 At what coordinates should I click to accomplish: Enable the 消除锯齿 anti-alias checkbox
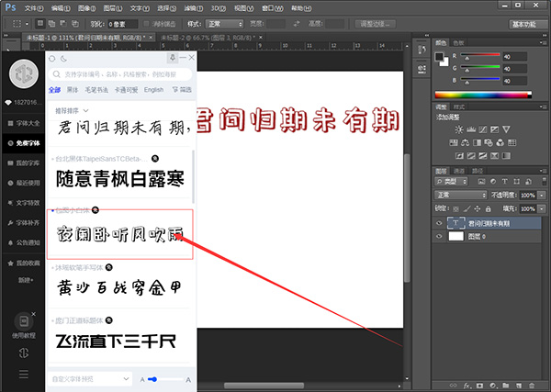click(x=144, y=22)
